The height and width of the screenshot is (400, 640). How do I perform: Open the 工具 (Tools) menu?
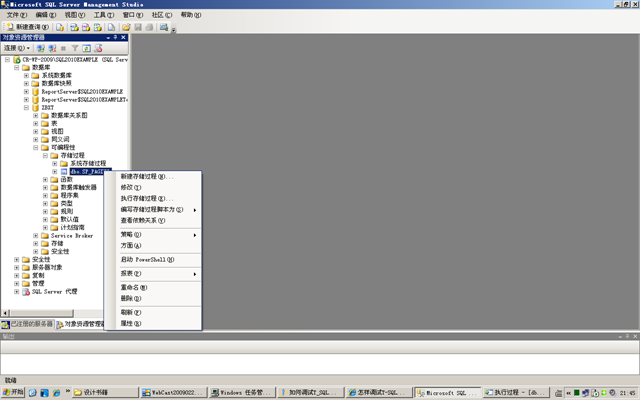tap(104, 15)
